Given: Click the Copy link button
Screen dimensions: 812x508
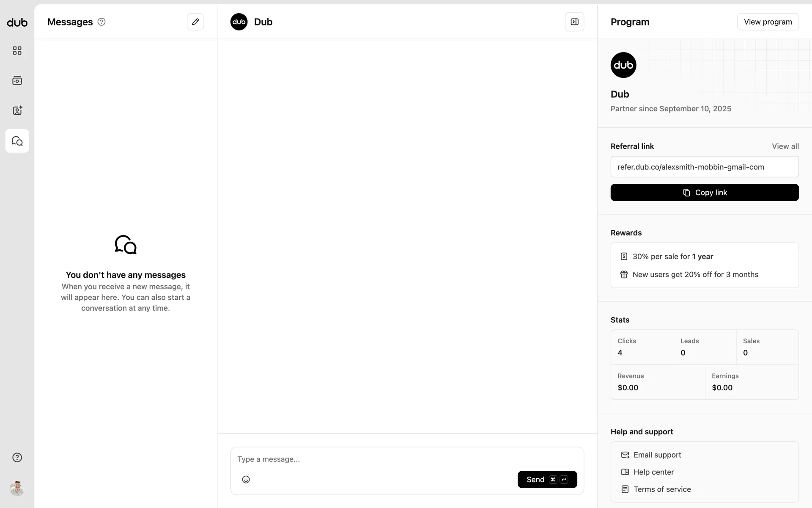Looking at the screenshot, I should coord(705,193).
